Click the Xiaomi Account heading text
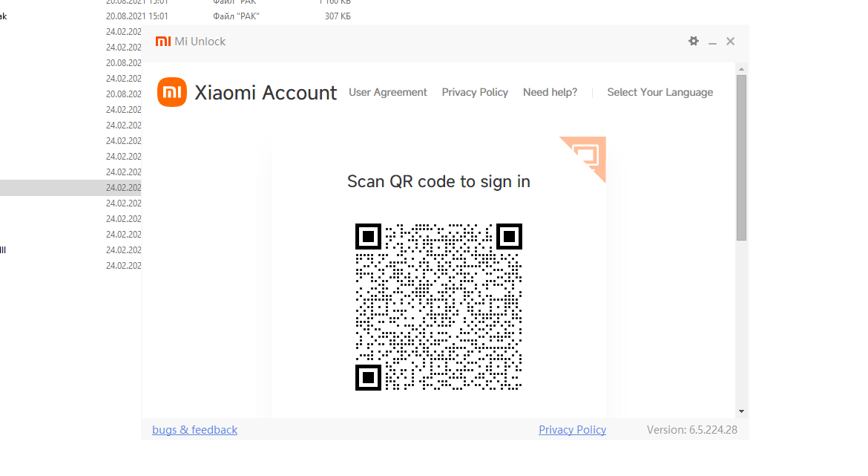Screen dimensions: 868x476 266,93
